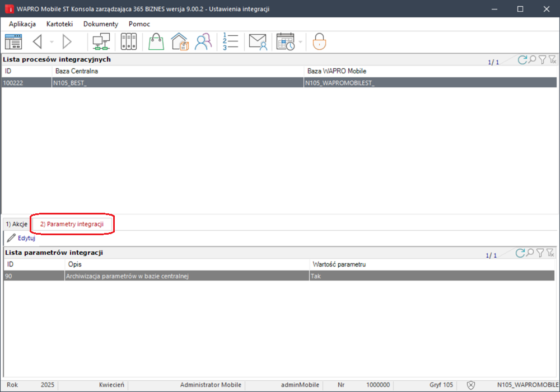Open the Kartoteki menu
Image resolution: width=560 pixels, height=392 pixels.
tap(60, 24)
